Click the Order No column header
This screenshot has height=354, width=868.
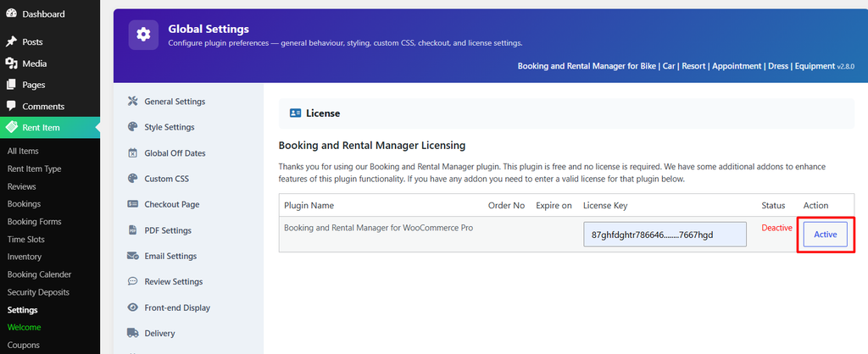506,205
